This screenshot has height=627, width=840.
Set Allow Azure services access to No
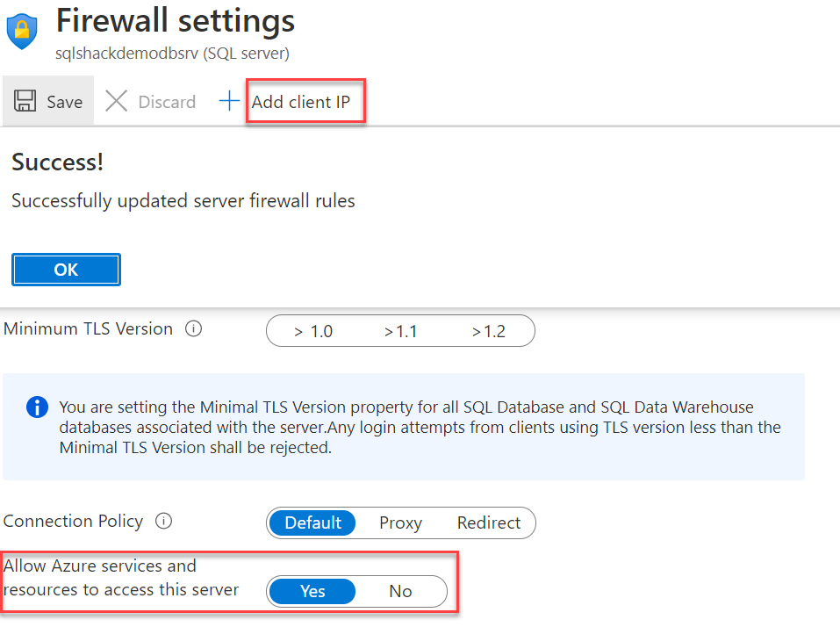click(400, 591)
